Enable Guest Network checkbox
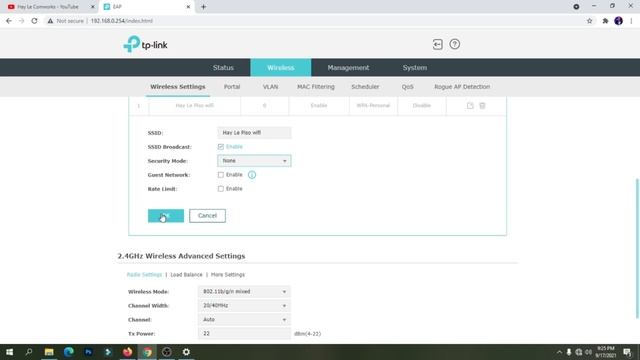Screen dimensions: 640x360 (x=221, y=175)
